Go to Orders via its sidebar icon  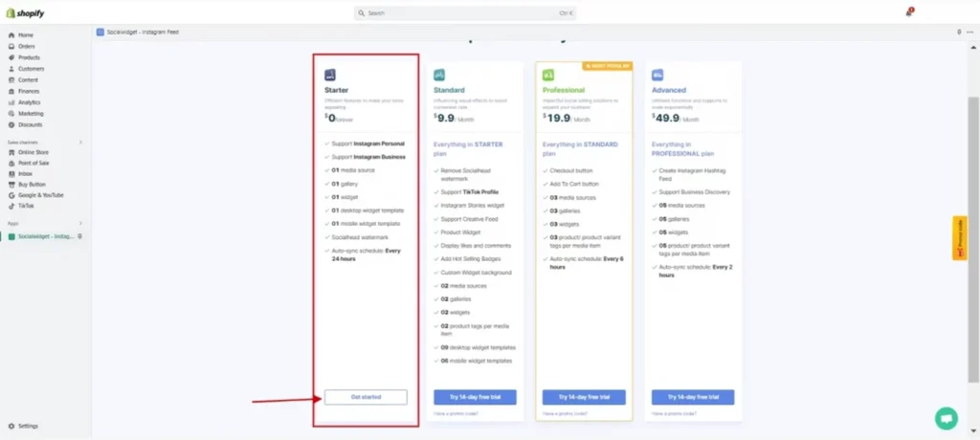(11, 46)
